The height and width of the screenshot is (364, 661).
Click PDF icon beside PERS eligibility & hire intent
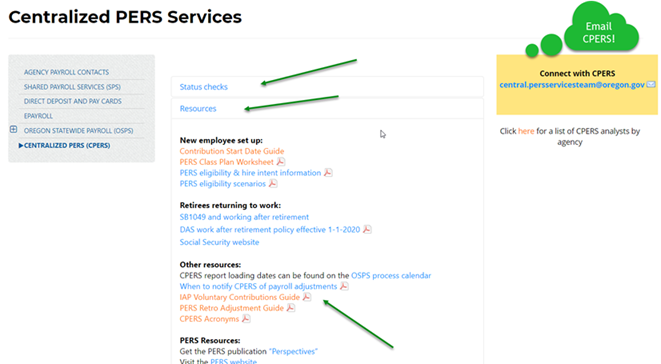(x=328, y=173)
